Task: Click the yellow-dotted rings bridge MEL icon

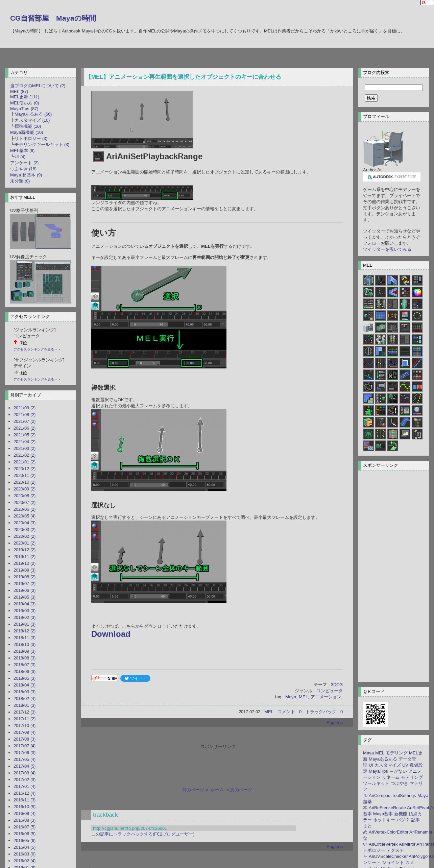Action: [x=405, y=280]
